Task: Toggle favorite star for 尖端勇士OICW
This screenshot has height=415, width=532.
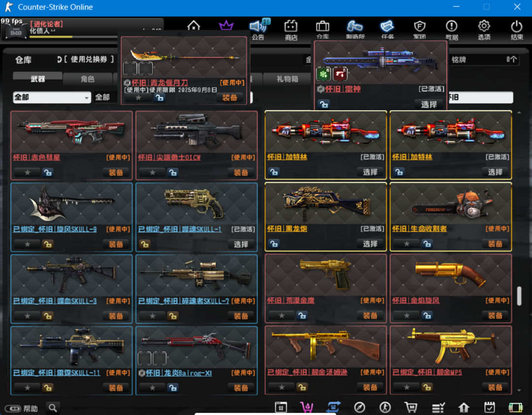Action: [x=153, y=173]
